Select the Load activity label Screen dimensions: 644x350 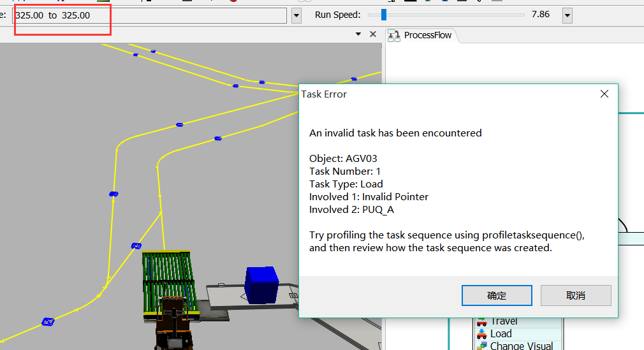[x=501, y=334]
